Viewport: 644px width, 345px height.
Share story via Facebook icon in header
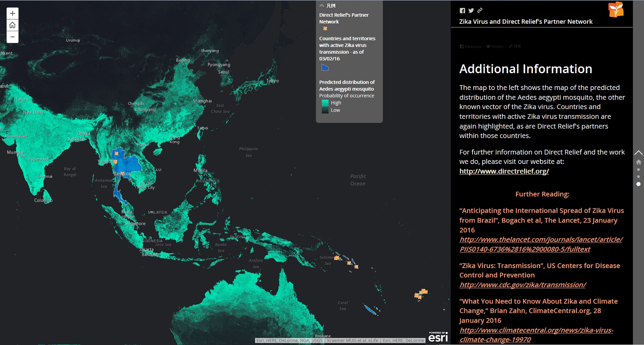click(x=462, y=10)
